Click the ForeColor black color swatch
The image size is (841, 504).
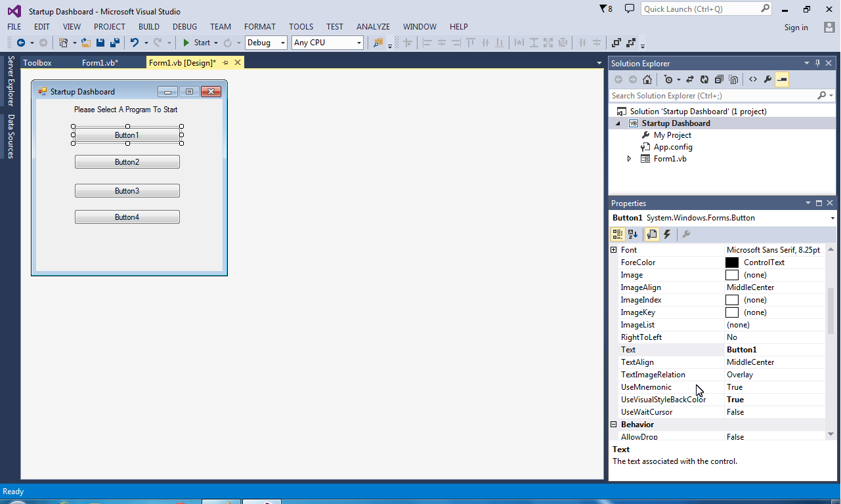click(x=732, y=262)
